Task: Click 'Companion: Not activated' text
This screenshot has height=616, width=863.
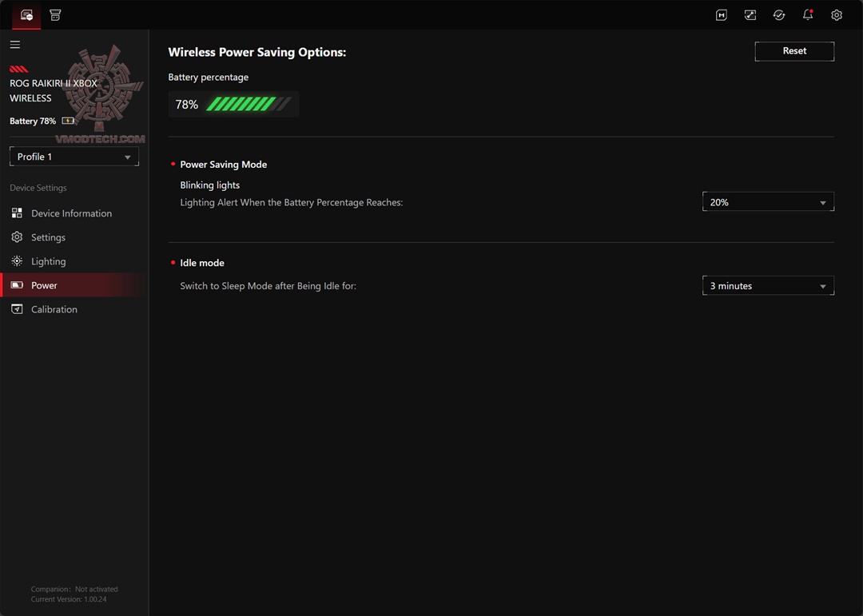Action: [74, 589]
